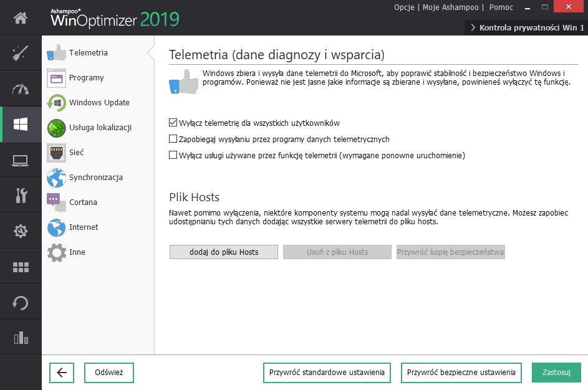This screenshot has height=390, width=588.
Task: Click the Synchronizacja globe icon
Action: (56, 178)
